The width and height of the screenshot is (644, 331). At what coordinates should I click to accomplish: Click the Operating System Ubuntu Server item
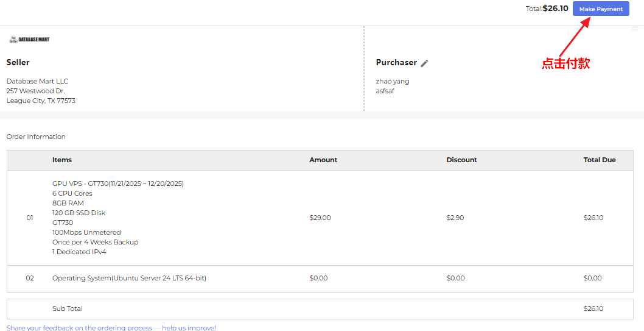coord(129,278)
